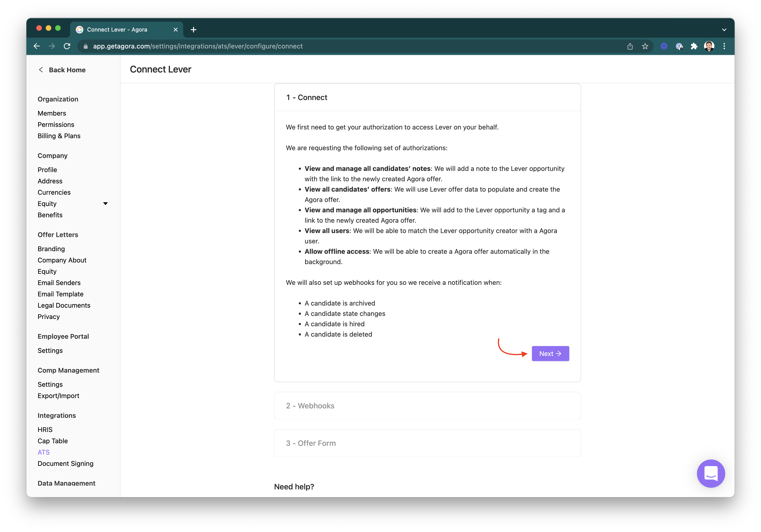Click the Back Home chevron icon

(x=41, y=70)
